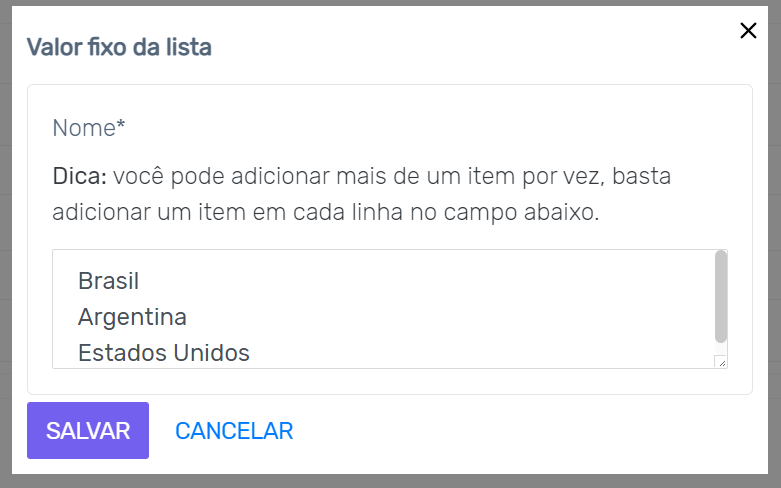Close the dialog with the X icon
781x488 pixels.
748,31
